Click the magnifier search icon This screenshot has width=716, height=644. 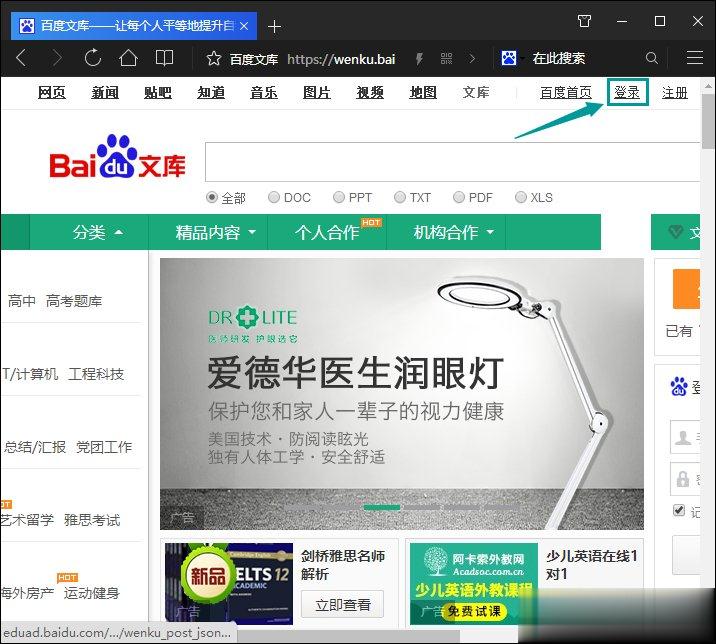(652, 58)
